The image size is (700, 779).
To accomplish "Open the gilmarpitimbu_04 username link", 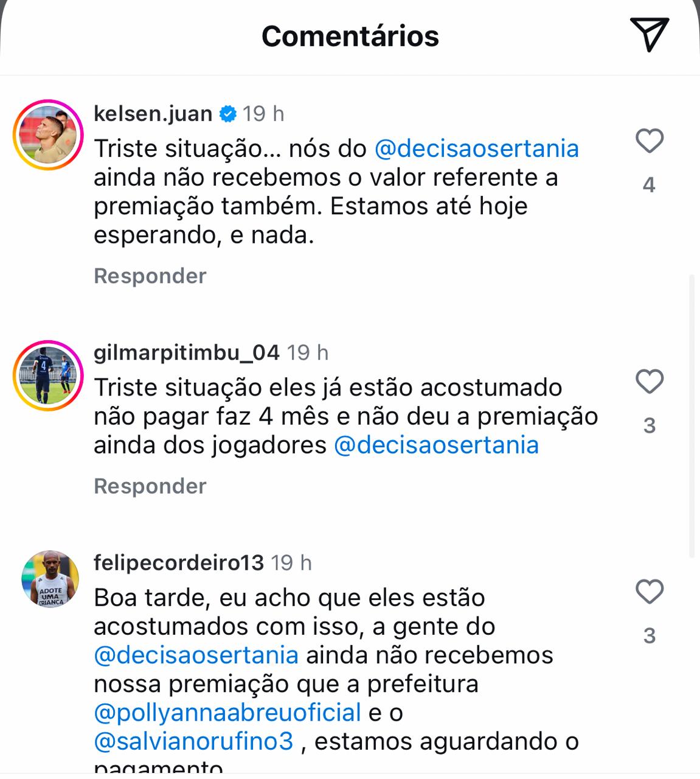I will (187, 352).
